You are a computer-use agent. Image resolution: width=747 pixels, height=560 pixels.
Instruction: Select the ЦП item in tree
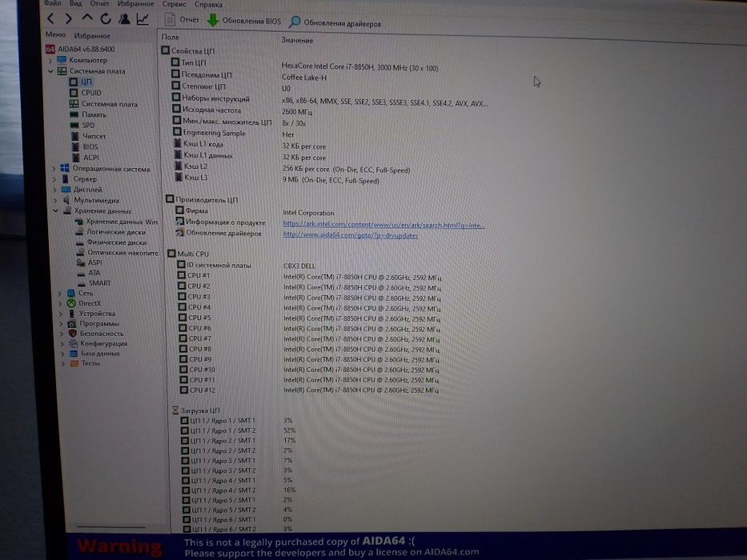point(81,82)
